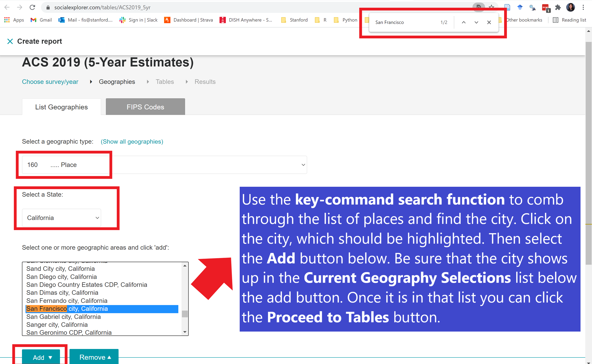
Task: Go to previous find result arrow
Action: click(x=463, y=22)
